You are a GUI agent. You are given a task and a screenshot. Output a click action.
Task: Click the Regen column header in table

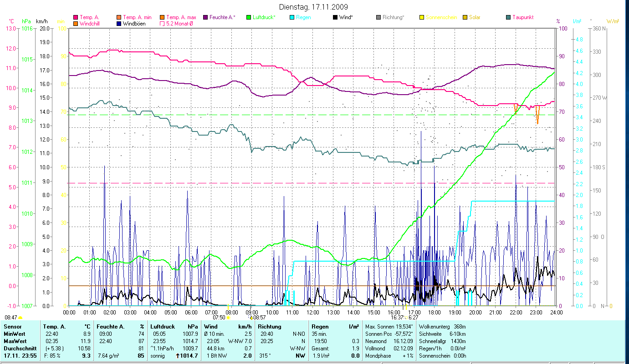319,326
